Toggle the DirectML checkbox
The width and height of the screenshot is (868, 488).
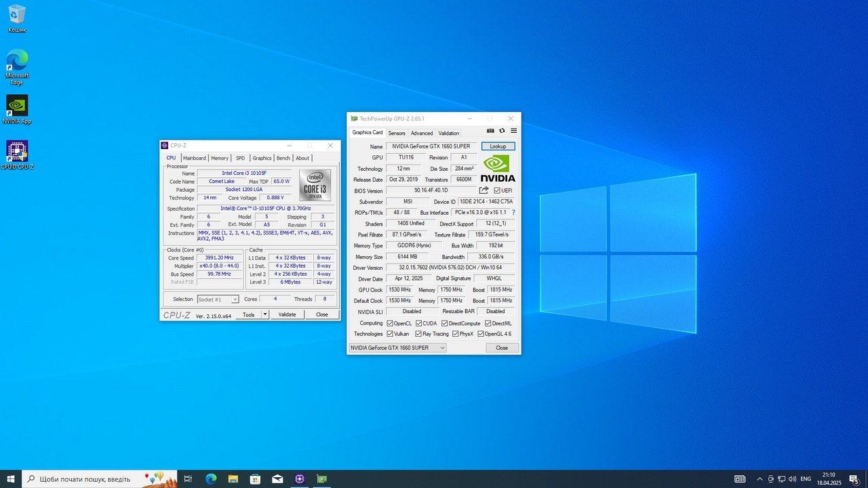click(488, 323)
